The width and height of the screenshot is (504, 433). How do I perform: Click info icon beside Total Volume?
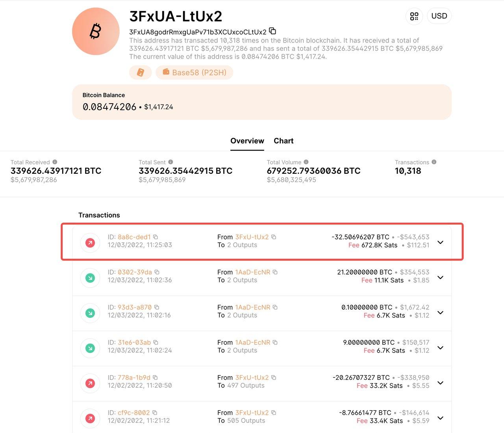click(x=306, y=162)
